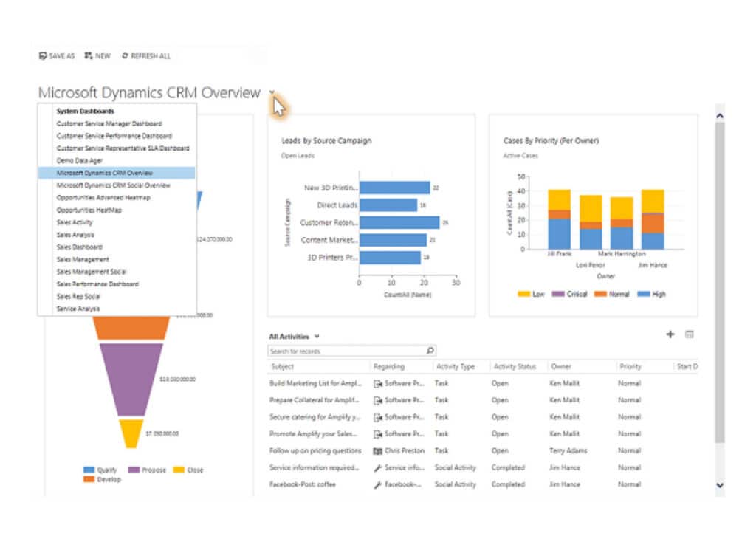Select Customer Service Manager Dashboard
Viewport: 756px width, 539px height.
click(109, 123)
